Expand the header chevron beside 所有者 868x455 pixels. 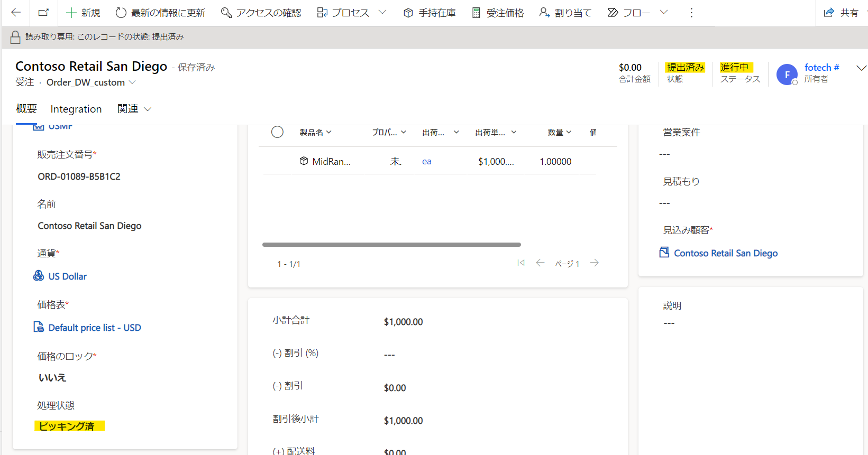(x=861, y=68)
